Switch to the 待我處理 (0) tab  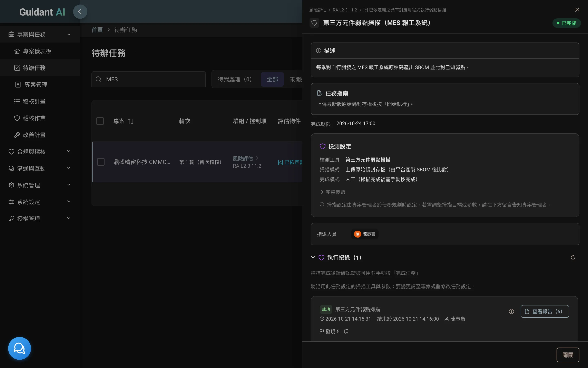tap(235, 79)
